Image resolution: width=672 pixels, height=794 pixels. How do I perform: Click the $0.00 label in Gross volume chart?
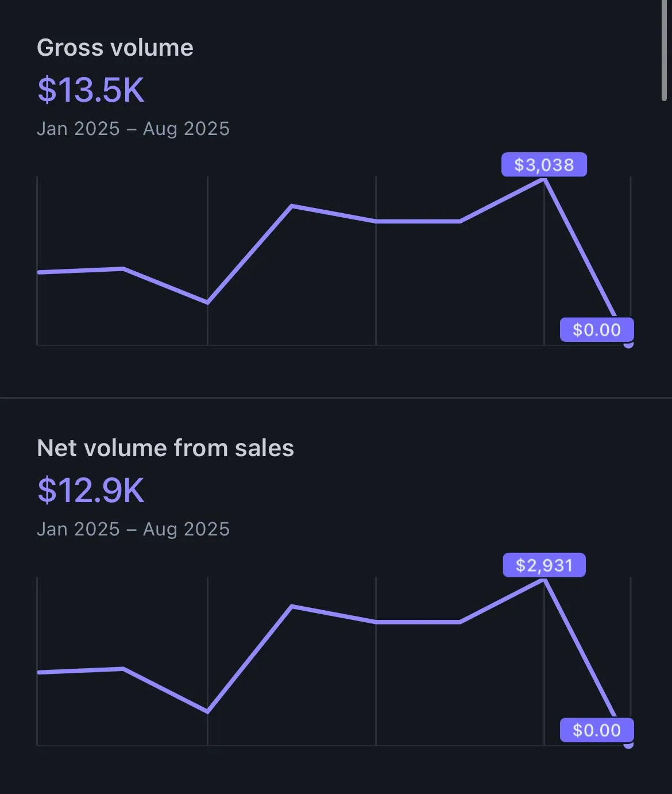tap(597, 330)
